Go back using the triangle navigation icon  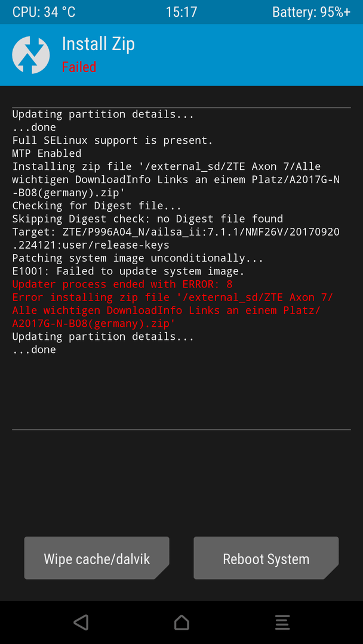81,622
